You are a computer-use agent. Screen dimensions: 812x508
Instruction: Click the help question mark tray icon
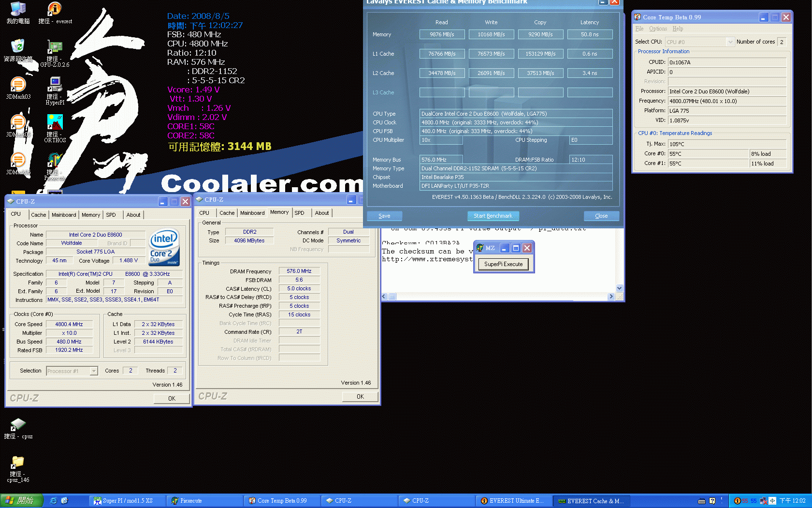click(712, 501)
